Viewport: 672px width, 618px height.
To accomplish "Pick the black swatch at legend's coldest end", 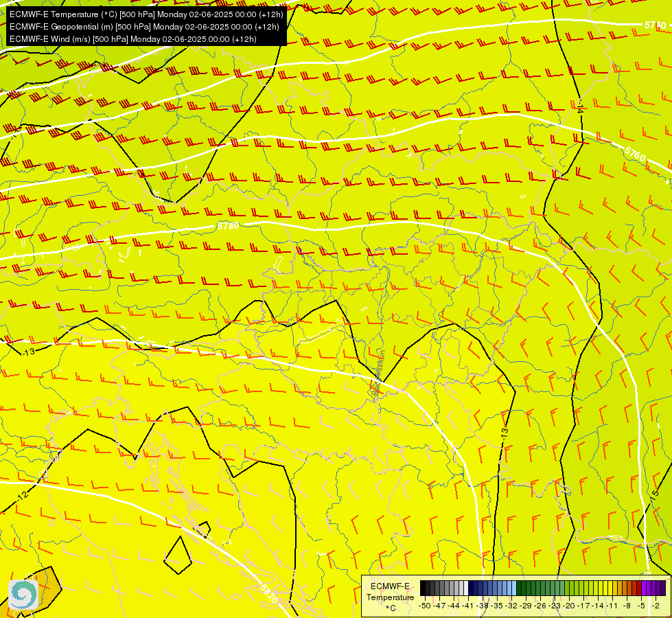I will pyautogui.click(x=423, y=588).
